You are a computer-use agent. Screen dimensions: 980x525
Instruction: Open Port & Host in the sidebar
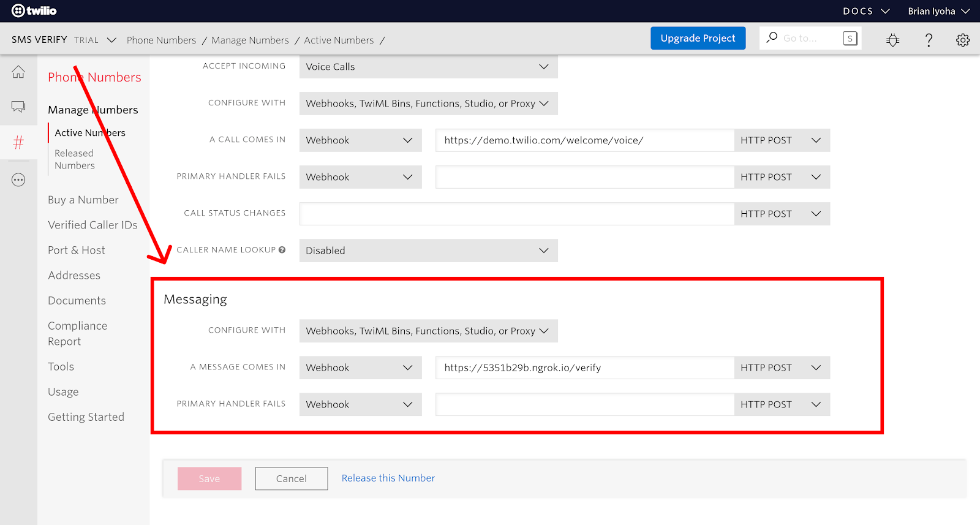[77, 250]
